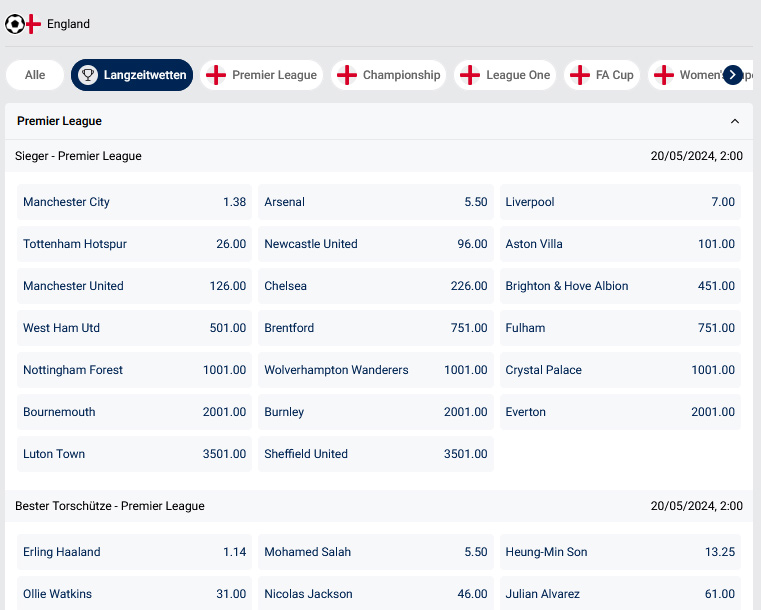The width and height of the screenshot is (761, 610).
Task: Pick Liverpool to win at 7.00
Action: (x=620, y=202)
